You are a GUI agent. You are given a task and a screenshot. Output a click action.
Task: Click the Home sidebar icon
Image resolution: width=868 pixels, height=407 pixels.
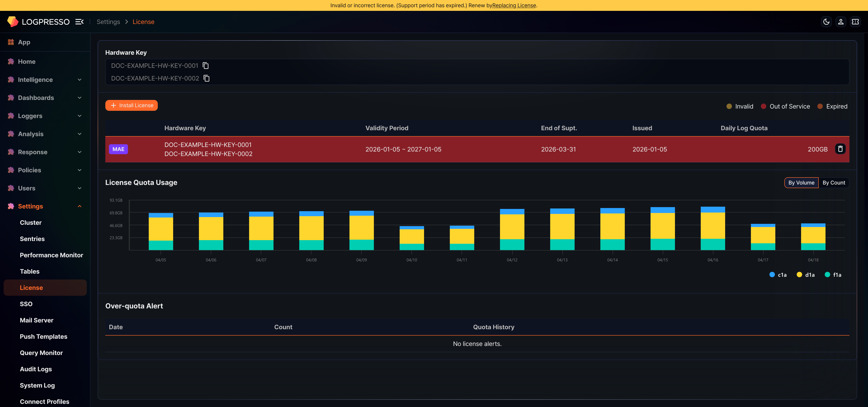coord(11,62)
